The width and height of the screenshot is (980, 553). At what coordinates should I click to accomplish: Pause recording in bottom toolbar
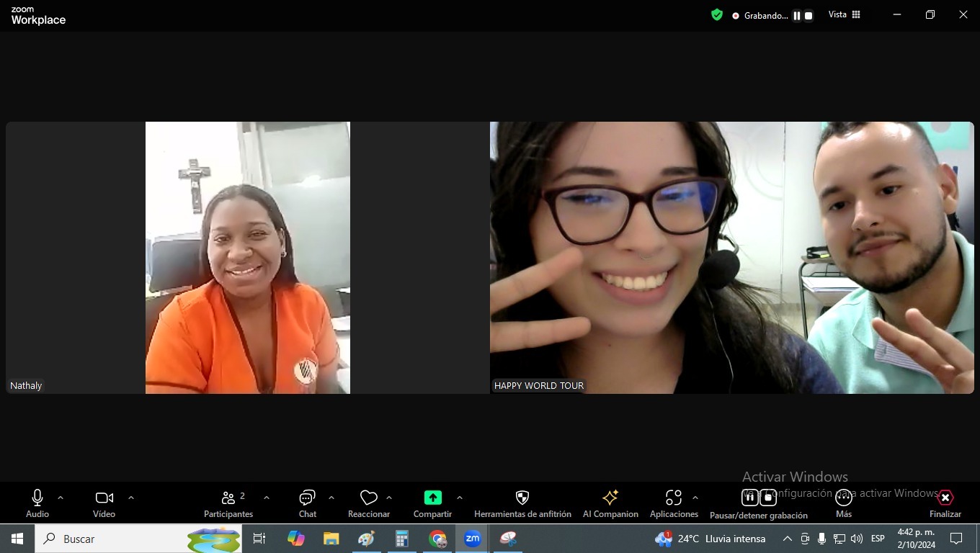tap(750, 498)
